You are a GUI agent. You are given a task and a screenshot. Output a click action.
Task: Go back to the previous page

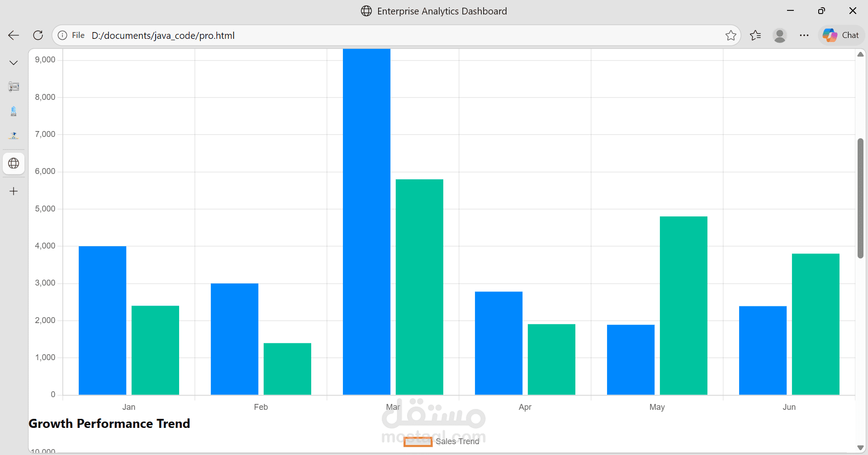(x=14, y=35)
